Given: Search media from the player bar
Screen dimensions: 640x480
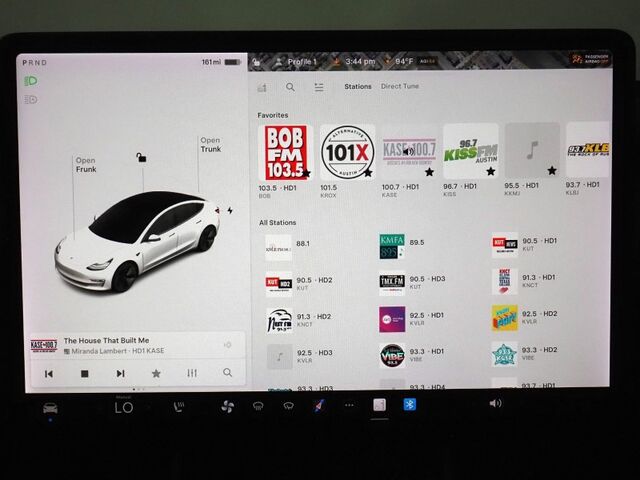Looking at the screenshot, I should (x=228, y=373).
